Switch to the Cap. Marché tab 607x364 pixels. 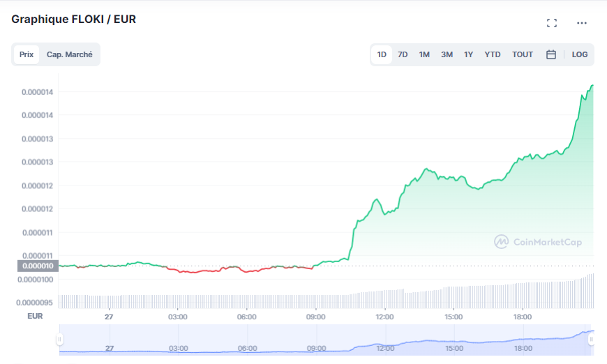(70, 54)
